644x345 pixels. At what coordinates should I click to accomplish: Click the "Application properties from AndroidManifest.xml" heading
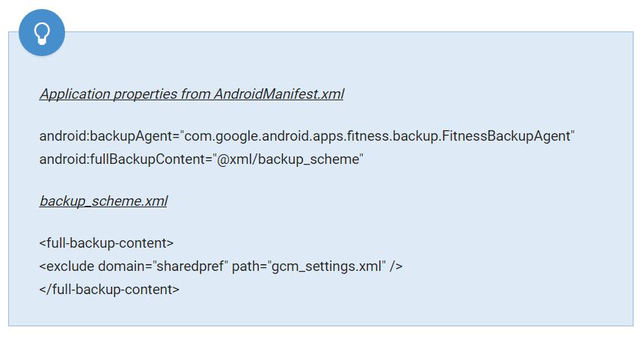point(191,94)
